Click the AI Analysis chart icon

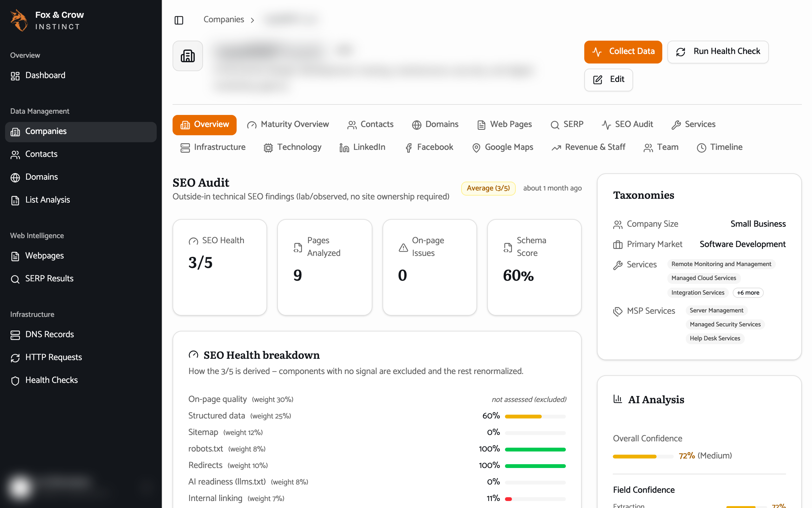click(x=617, y=399)
